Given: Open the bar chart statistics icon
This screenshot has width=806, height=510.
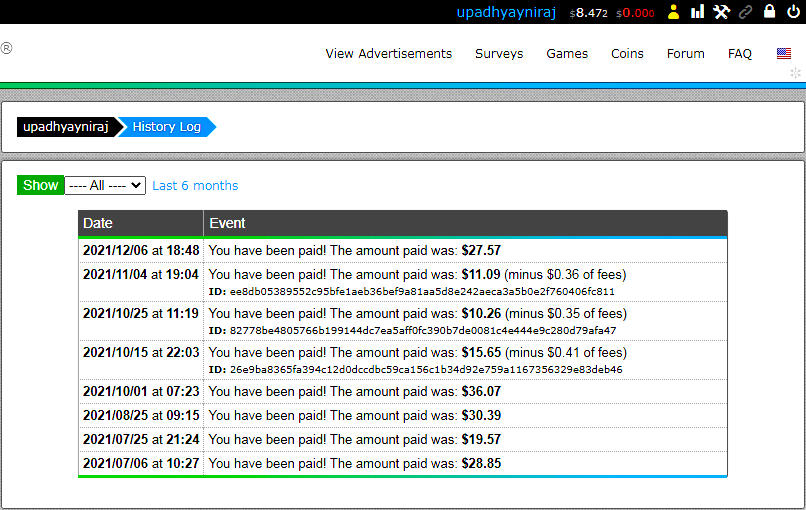Looking at the screenshot, I should point(698,12).
